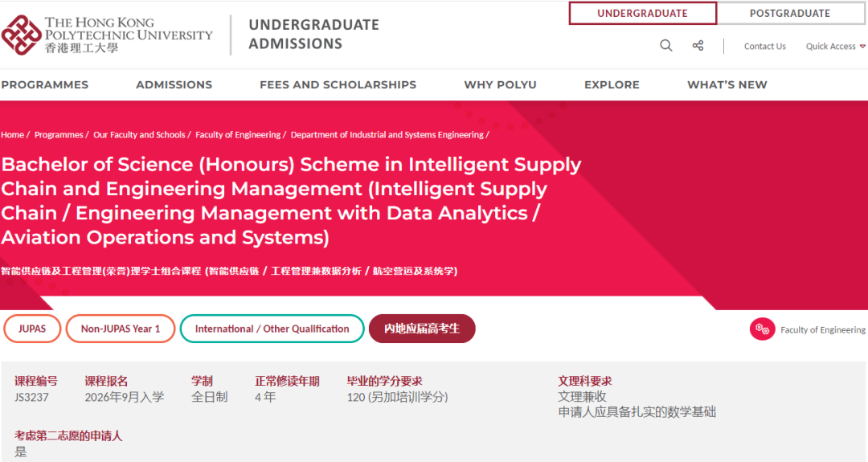Click the PolyU university logo
868x462 pixels.
tap(107, 35)
